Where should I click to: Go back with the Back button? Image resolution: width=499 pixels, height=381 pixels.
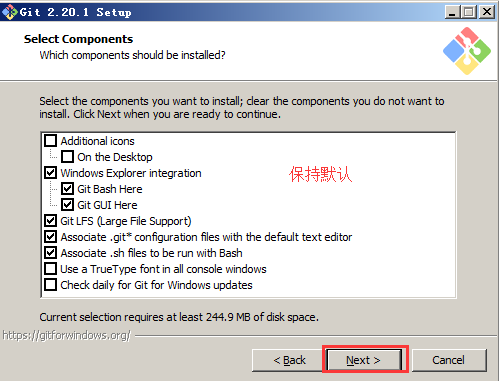point(289,360)
